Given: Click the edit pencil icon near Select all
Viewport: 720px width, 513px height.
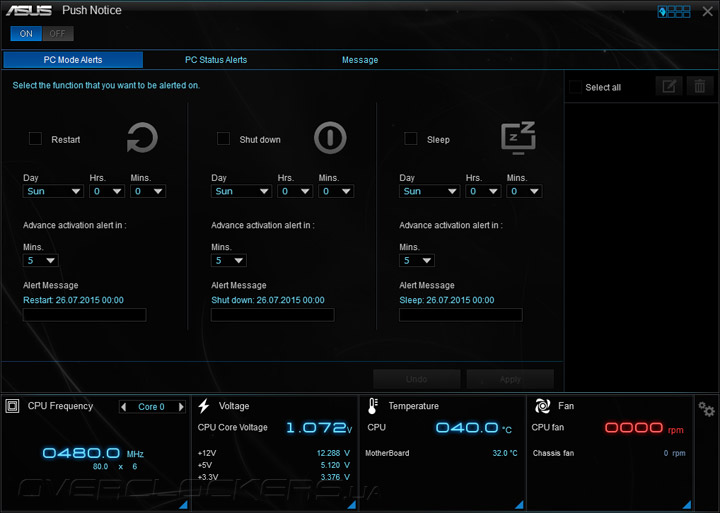Looking at the screenshot, I should tap(669, 86).
